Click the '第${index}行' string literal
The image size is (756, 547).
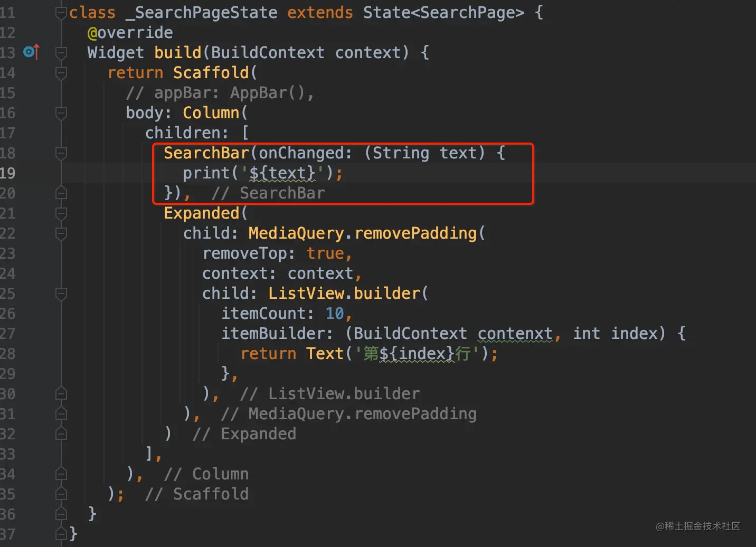pyautogui.click(x=417, y=354)
